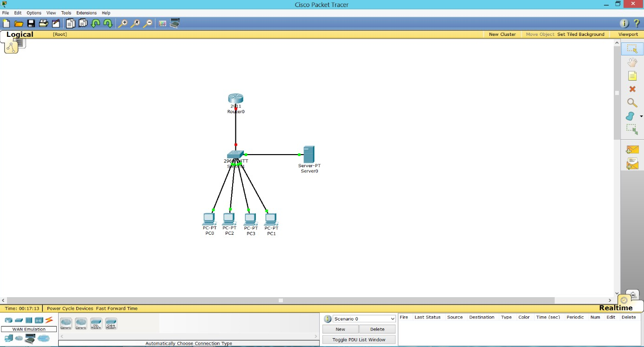This screenshot has width=644, height=347.
Task: Open file using the folder icon
Action: (x=19, y=23)
